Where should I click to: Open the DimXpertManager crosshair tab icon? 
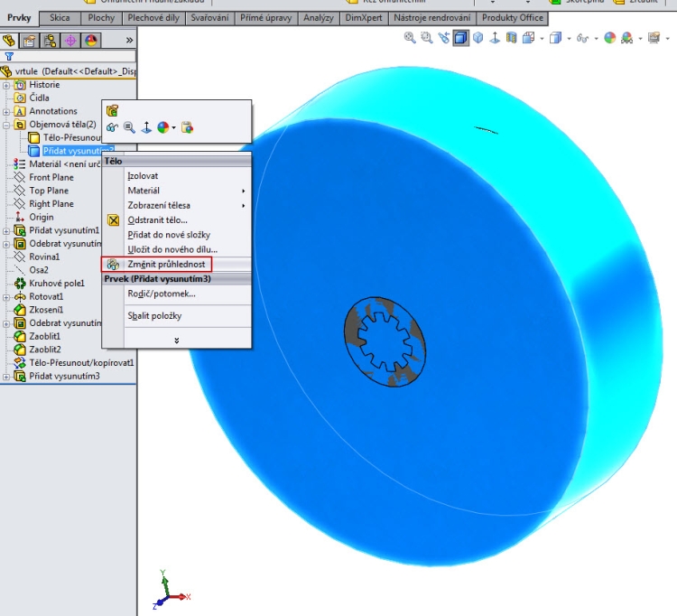coord(70,41)
